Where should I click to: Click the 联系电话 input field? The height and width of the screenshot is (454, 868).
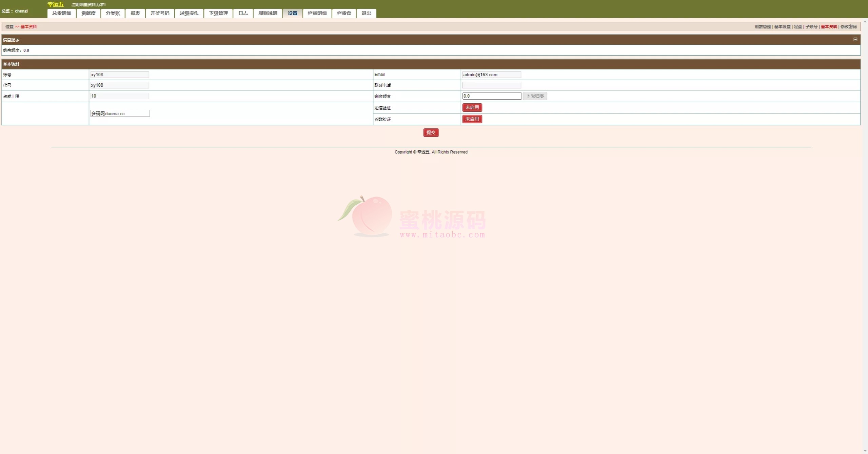(492, 85)
